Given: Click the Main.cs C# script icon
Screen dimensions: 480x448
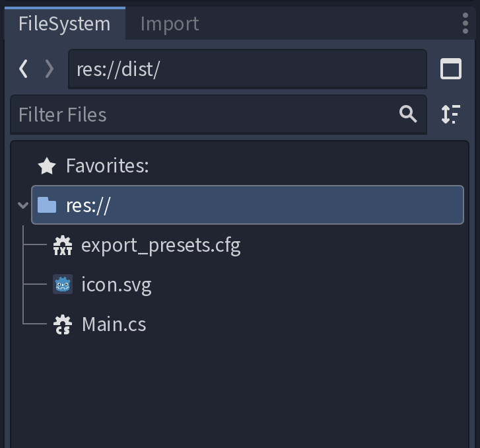Looking at the screenshot, I should pos(63,324).
